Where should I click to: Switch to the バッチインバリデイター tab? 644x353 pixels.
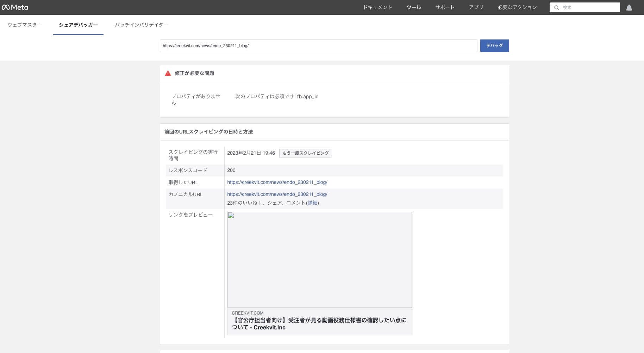click(x=141, y=25)
